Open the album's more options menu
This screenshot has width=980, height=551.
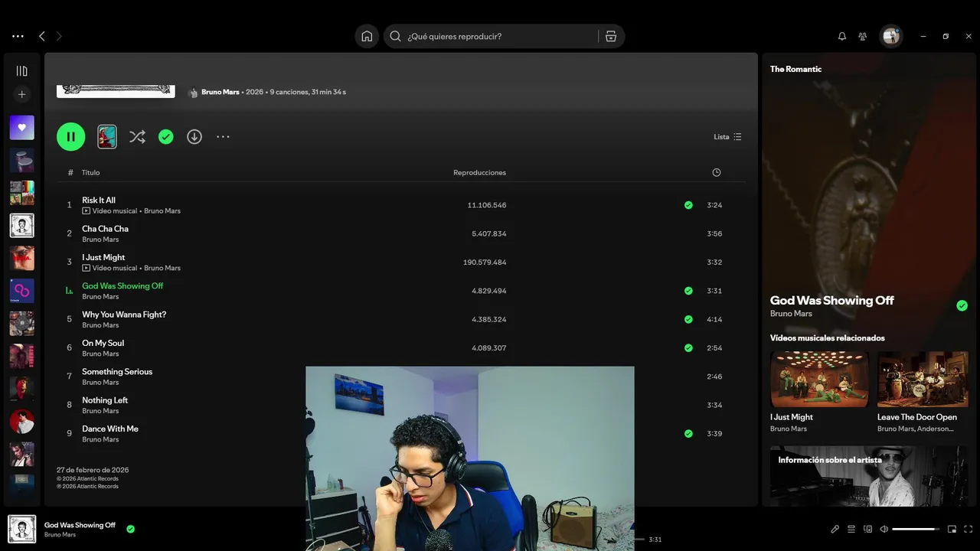(223, 137)
